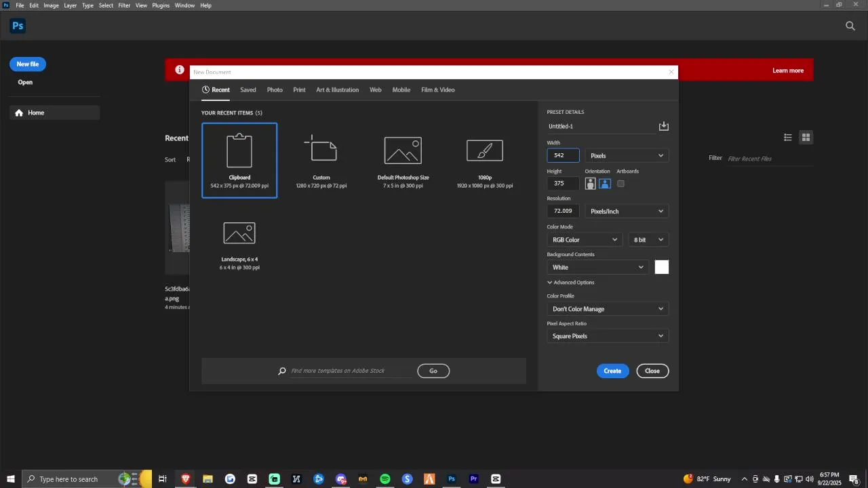Select landscape orientation icon
Screen dimensions: 868x488
[605, 184]
